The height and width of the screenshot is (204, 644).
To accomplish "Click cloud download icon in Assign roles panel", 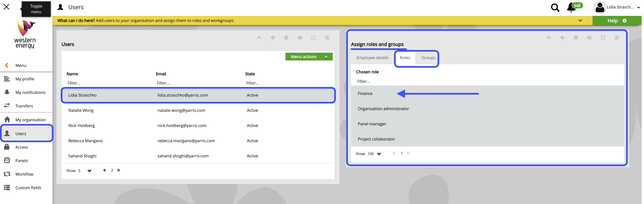I will coord(562,38).
